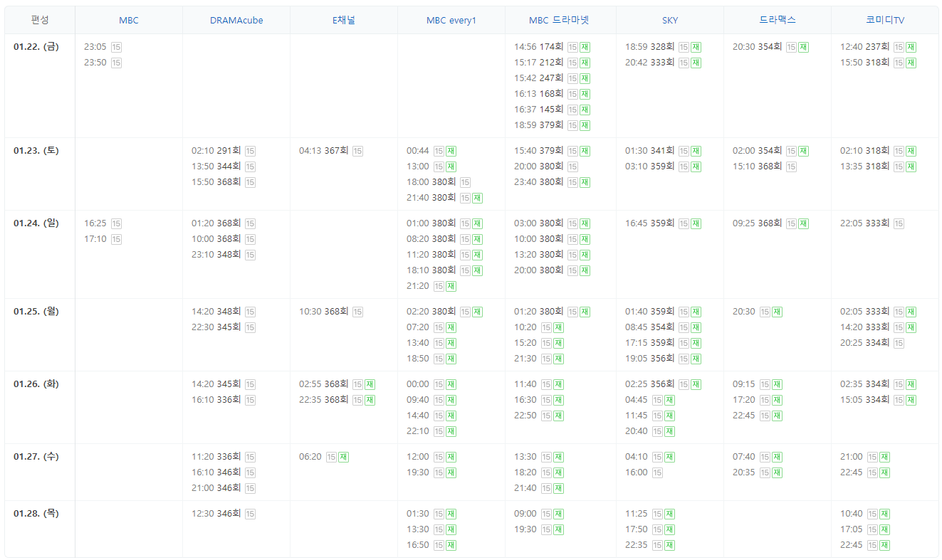Click the 재 badge beside 07:20
The height and width of the screenshot is (560, 942).
451,327
